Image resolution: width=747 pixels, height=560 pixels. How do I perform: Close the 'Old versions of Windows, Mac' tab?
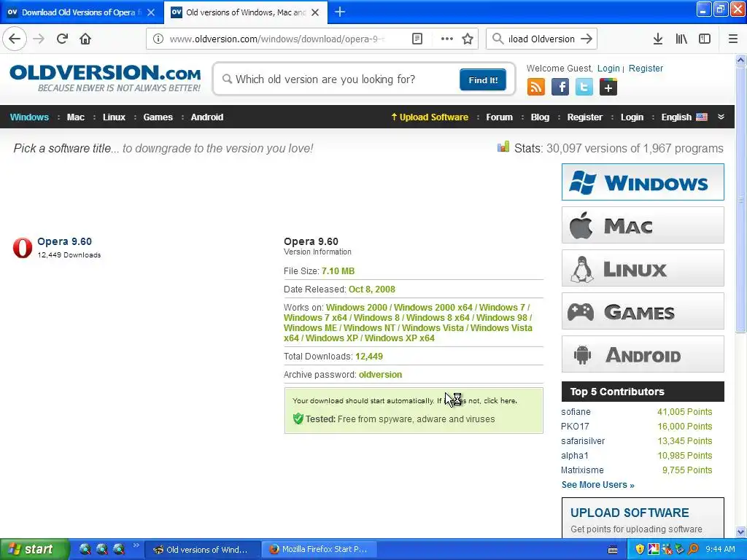click(315, 12)
